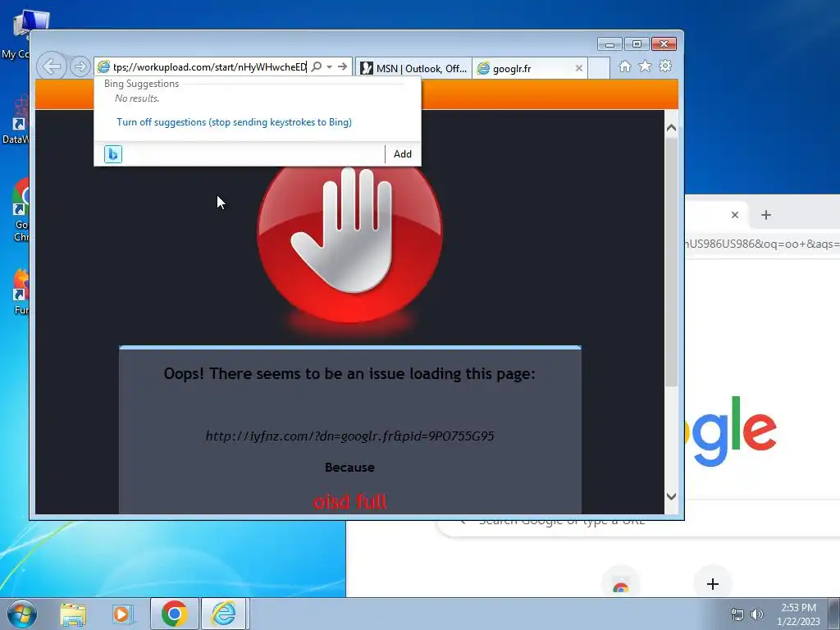
Task: Click inside the workupload.com URL address field
Action: pos(209,67)
